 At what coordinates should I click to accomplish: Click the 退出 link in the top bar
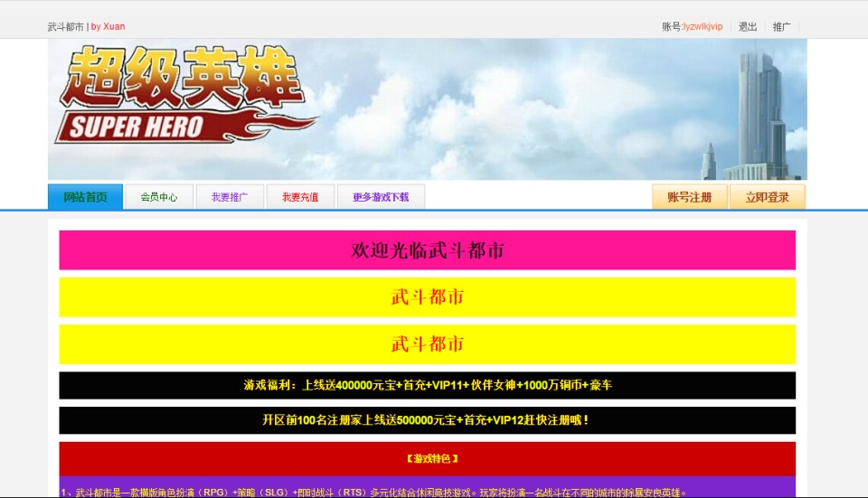pos(748,27)
